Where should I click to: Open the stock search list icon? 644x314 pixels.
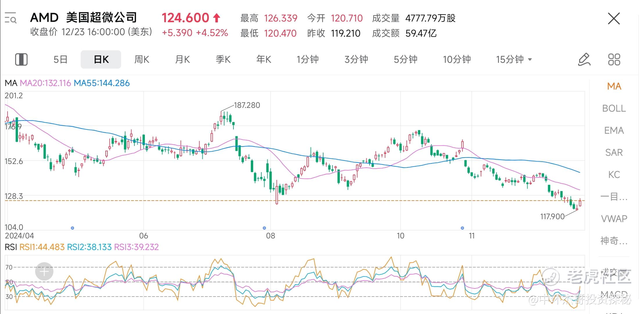(x=11, y=18)
